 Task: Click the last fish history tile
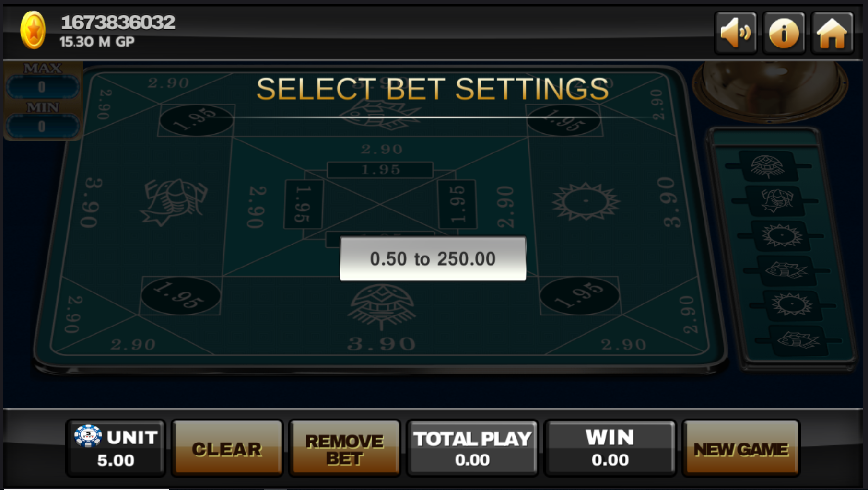(x=798, y=340)
